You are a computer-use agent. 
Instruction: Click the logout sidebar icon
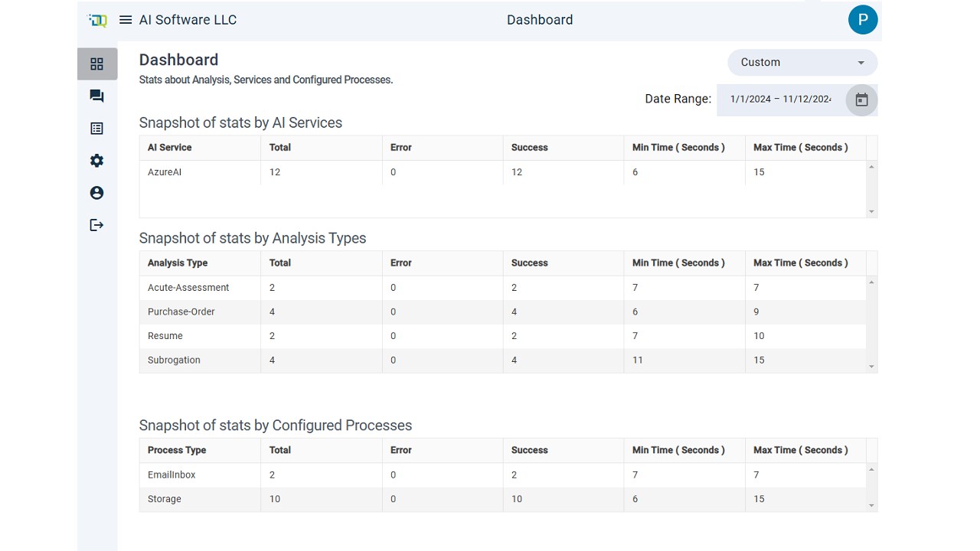(96, 225)
